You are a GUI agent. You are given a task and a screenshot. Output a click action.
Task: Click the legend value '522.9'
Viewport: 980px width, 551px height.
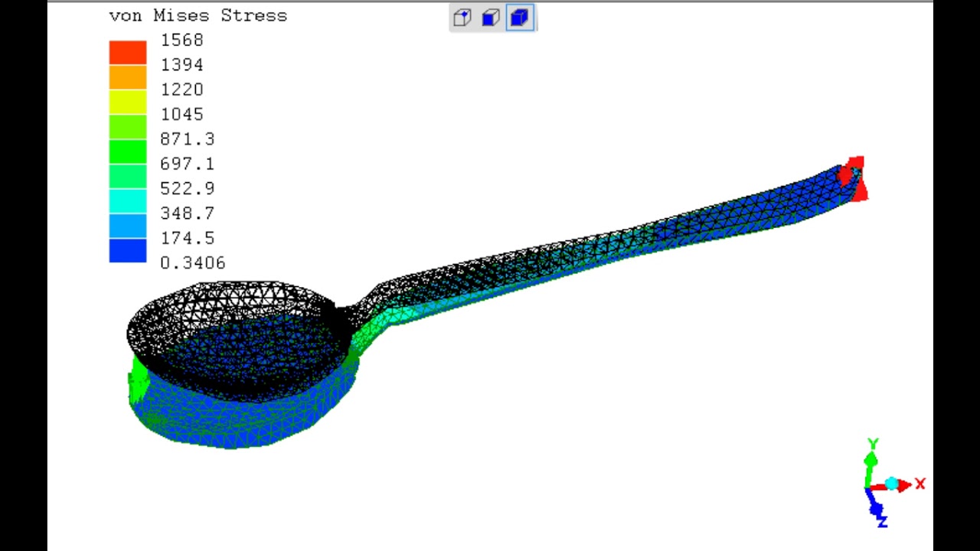[x=188, y=188]
